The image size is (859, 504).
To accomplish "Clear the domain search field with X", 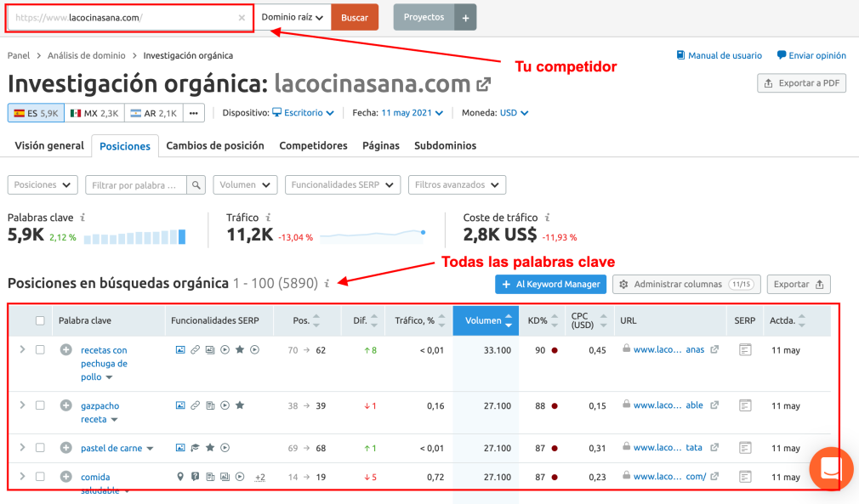I will [x=242, y=18].
